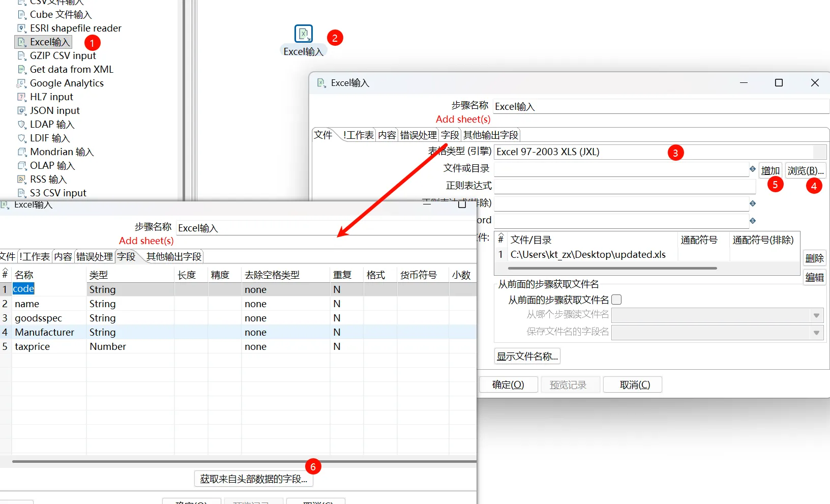This screenshot has height=504, width=830.
Task: Switch to the 错误处理 tab in right dialog
Action: click(x=418, y=135)
